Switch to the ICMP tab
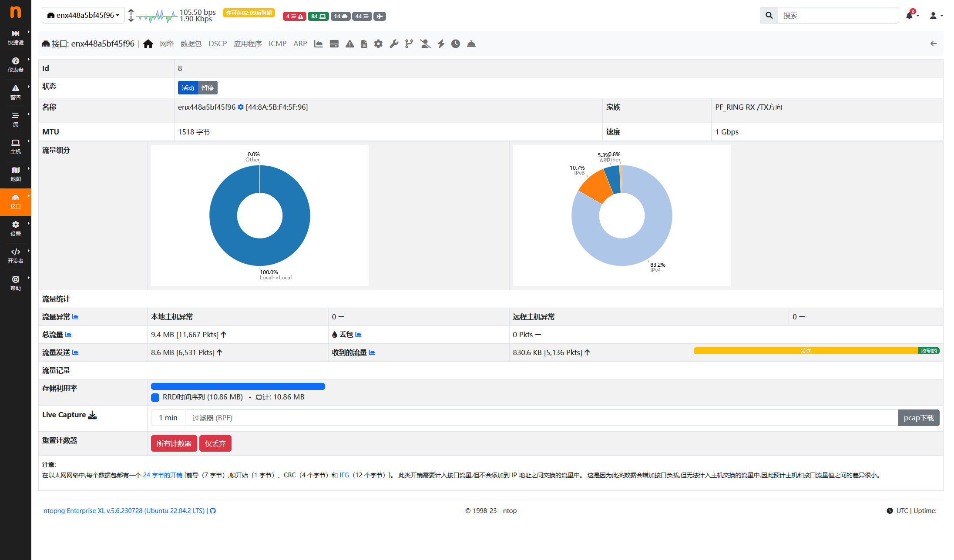Screen dimensions: 954x560 click(277, 44)
